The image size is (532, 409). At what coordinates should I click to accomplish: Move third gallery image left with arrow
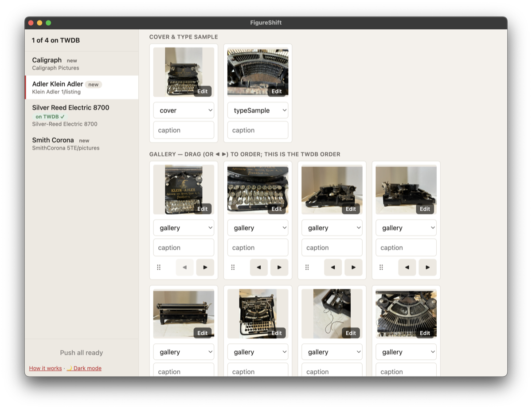(333, 267)
